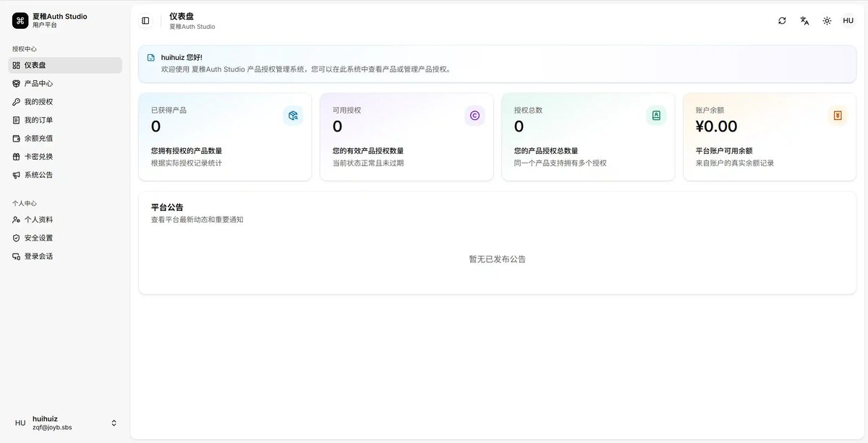Click the document icon in welcome banner
The height and width of the screenshot is (443, 868).
(x=151, y=57)
